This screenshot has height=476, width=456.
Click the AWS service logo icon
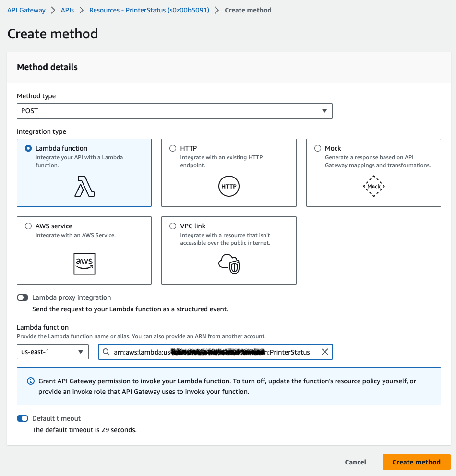click(x=84, y=263)
